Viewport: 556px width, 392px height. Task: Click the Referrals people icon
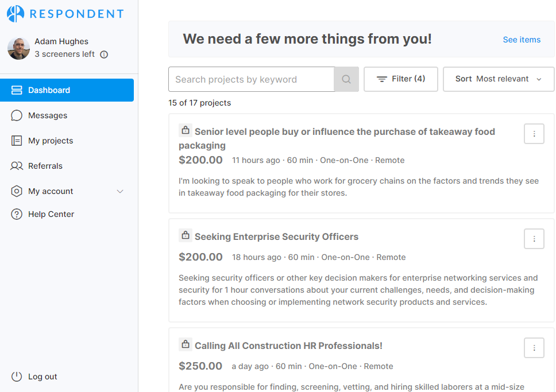click(17, 166)
